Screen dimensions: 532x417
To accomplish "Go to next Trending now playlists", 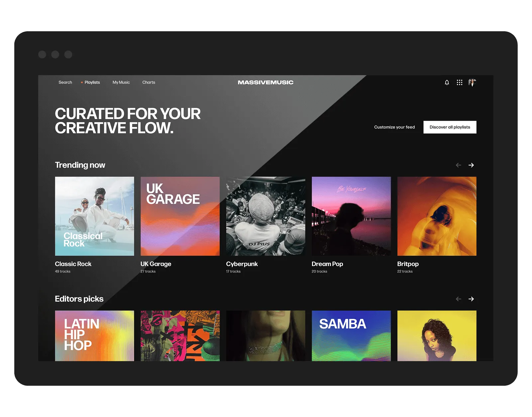I will [471, 165].
